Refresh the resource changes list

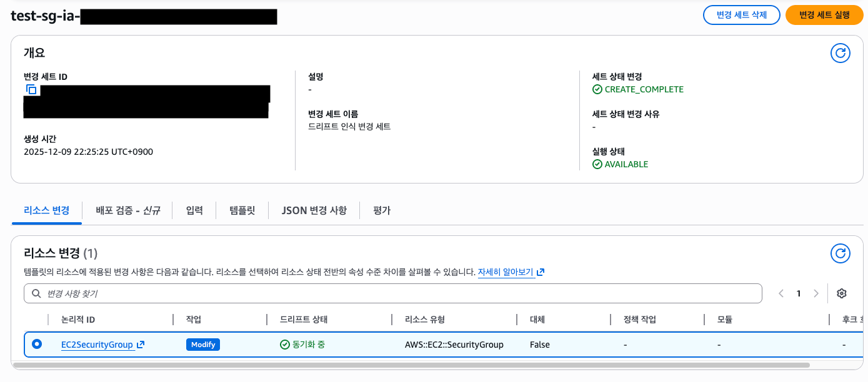pyautogui.click(x=840, y=253)
